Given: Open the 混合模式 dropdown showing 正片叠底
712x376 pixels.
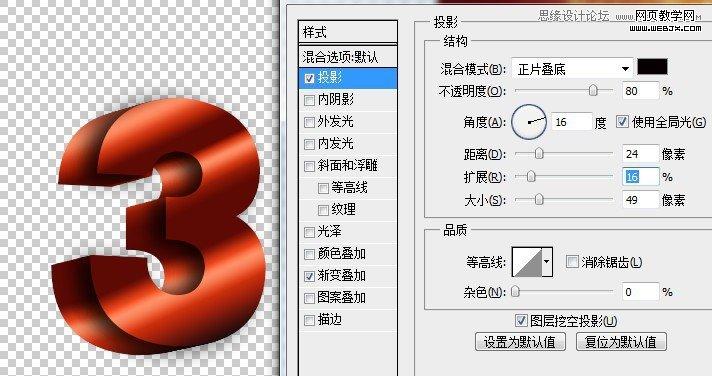Looking at the screenshot, I should tap(573, 69).
